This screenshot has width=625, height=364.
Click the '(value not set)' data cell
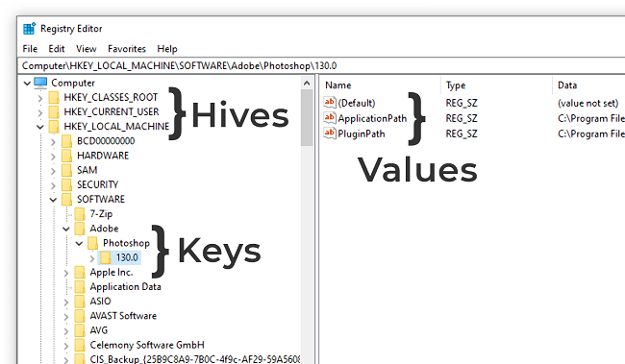[x=587, y=104]
